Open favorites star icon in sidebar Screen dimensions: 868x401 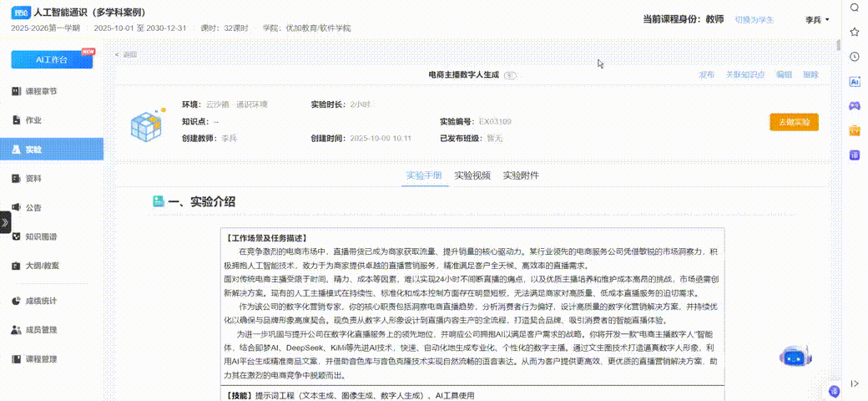click(855, 32)
